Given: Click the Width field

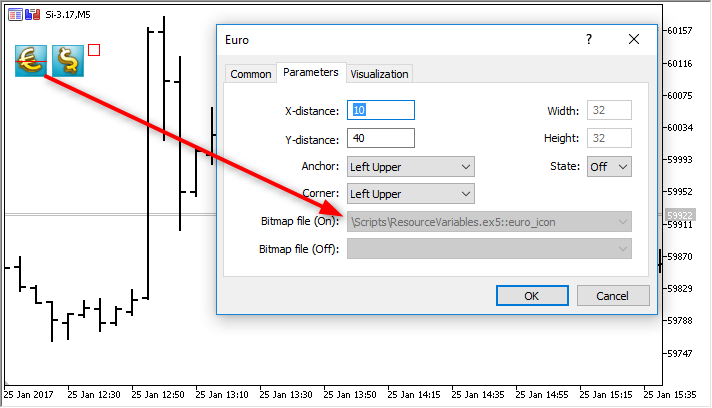Looking at the screenshot, I should [609, 111].
